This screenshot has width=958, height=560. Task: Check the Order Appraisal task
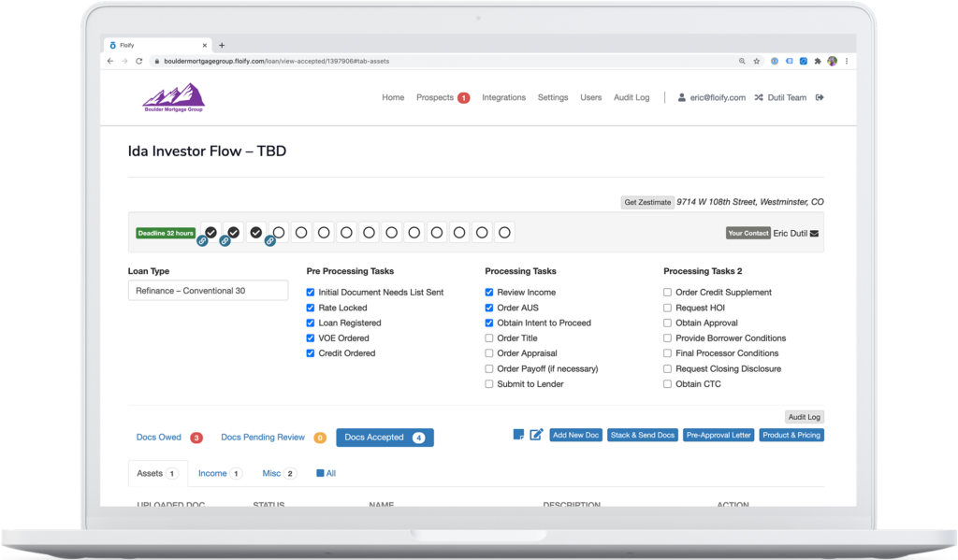click(488, 353)
